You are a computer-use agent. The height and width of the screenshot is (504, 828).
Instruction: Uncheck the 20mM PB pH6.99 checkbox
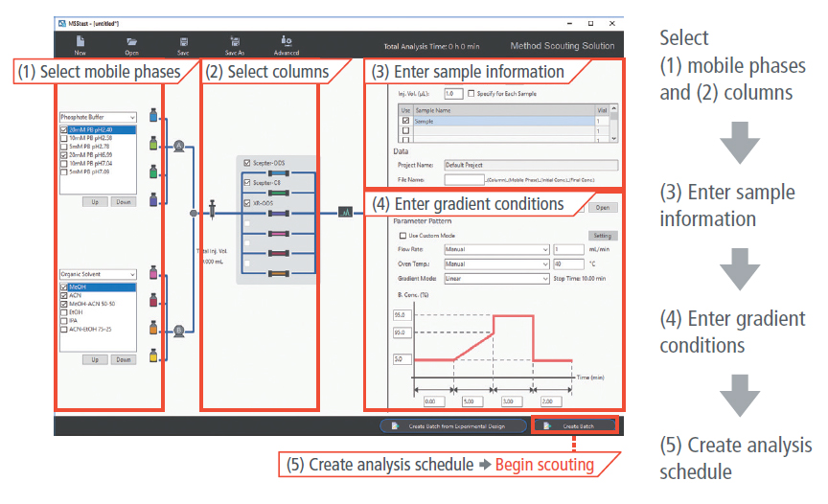[64, 155]
